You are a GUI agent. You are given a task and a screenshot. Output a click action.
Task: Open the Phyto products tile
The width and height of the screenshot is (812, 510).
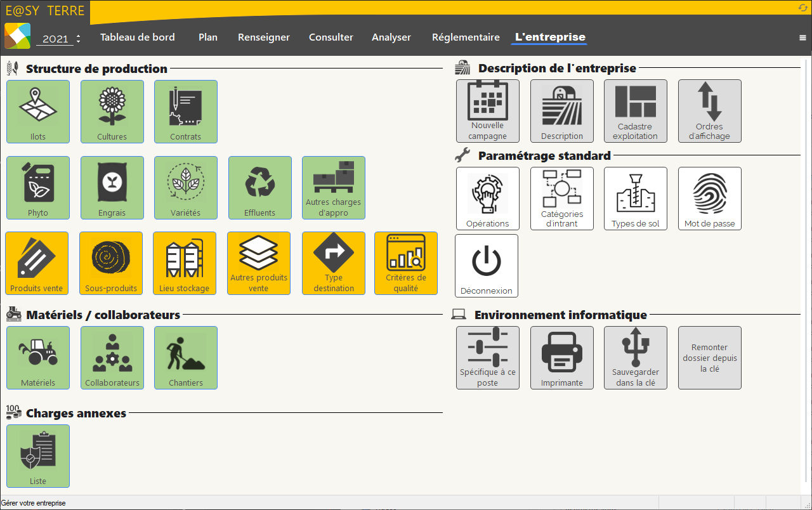click(x=38, y=188)
